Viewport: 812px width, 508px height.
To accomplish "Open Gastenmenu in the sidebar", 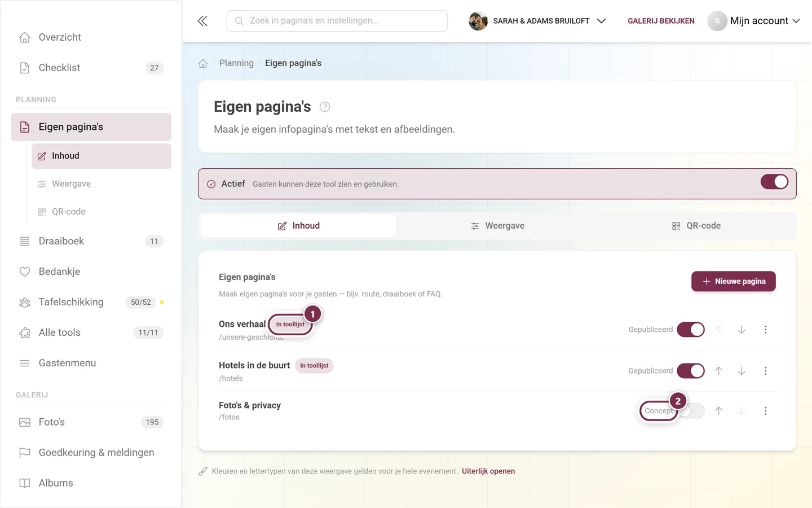I will pos(91,363).
